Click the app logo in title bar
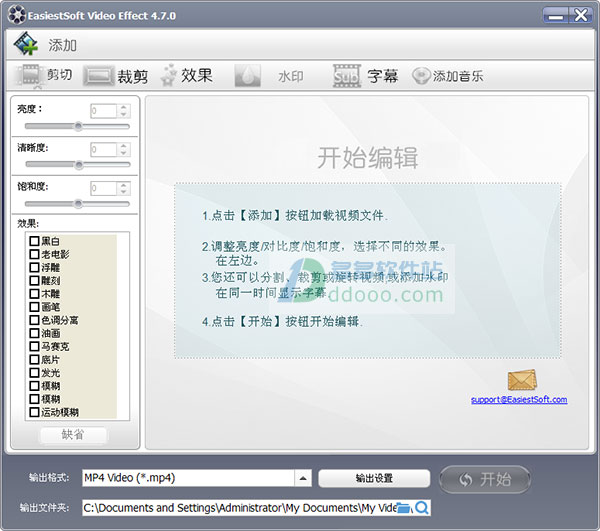 (x=17, y=15)
